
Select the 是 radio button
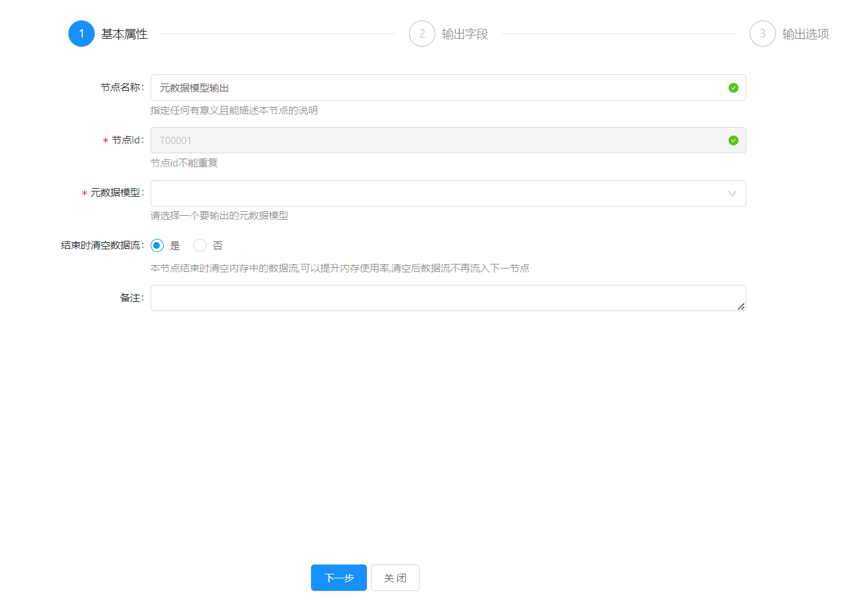pyautogui.click(x=157, y=245)
